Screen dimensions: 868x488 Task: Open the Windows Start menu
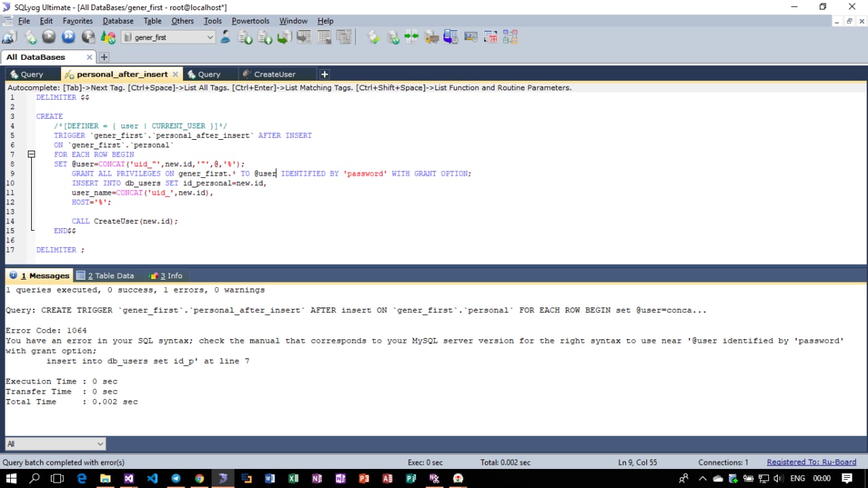(x=12, y=478)
